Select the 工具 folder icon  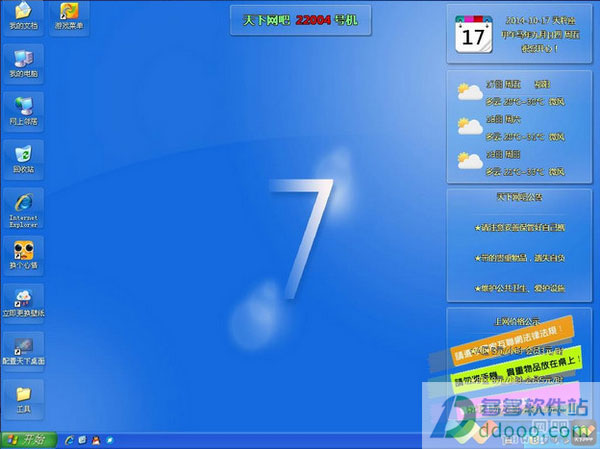pyautogui.click(x=23, y=399)
